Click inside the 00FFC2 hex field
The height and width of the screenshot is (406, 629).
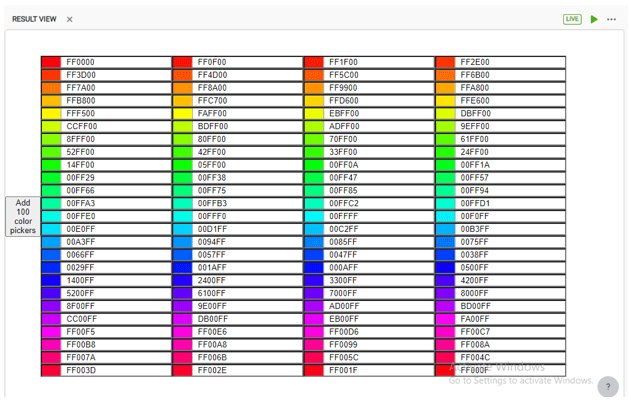(379, 203)
